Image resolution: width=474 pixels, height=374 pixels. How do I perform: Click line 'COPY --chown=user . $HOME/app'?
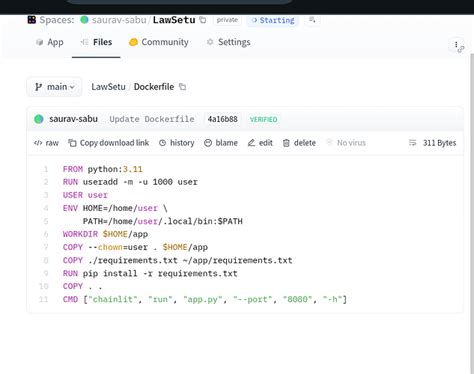tap(135, 247)
